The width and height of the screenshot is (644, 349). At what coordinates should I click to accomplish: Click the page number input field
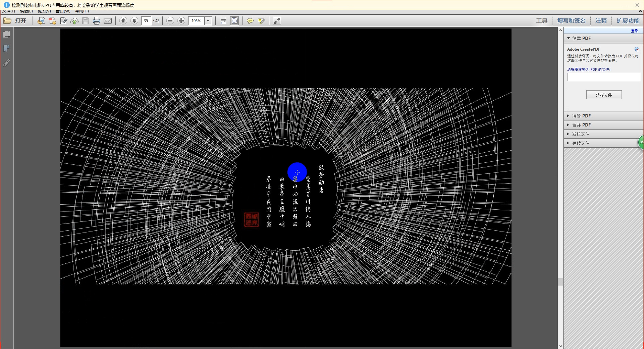(146, 21)
